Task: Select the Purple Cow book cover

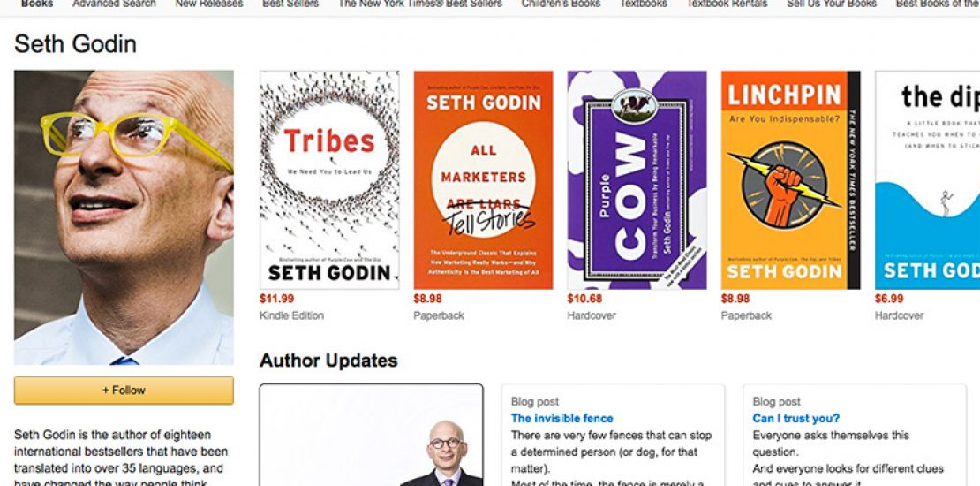Action: [x=637, y=179]
